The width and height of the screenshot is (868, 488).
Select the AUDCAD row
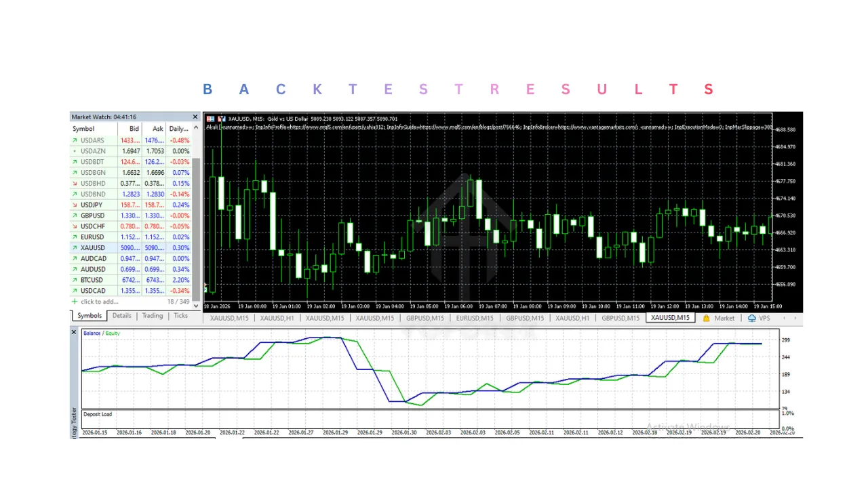pos(131,259)
